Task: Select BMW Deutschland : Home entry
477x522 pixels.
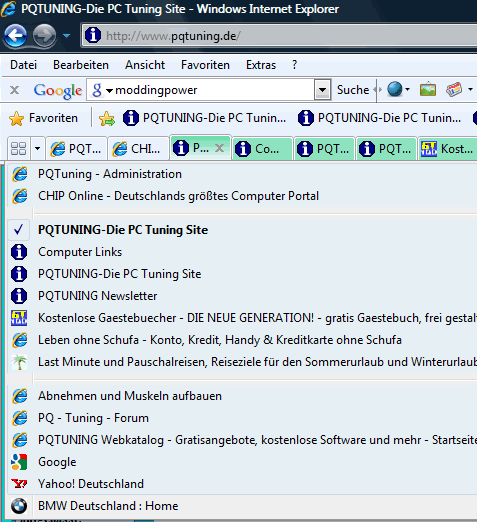Action: 242,506
